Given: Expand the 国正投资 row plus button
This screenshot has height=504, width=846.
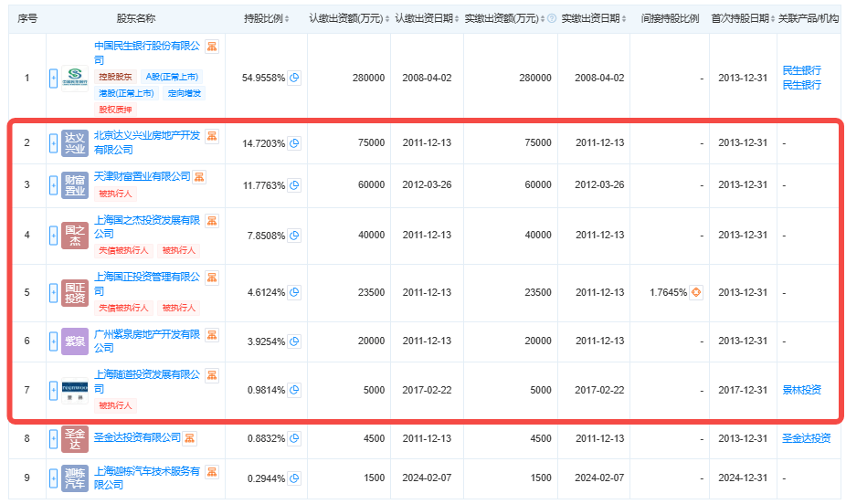Looking at the screenshot, I should pyautogui.click(x=52, y=292).
